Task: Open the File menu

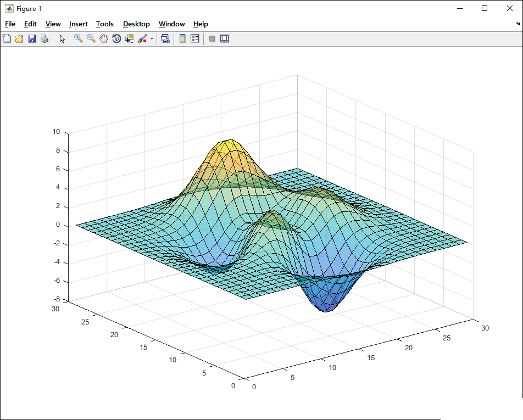Action: click(10, 24)
